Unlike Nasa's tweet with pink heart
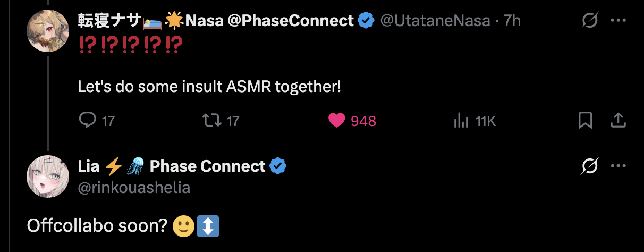The image size is (644, 252). [x=337, y=121]
